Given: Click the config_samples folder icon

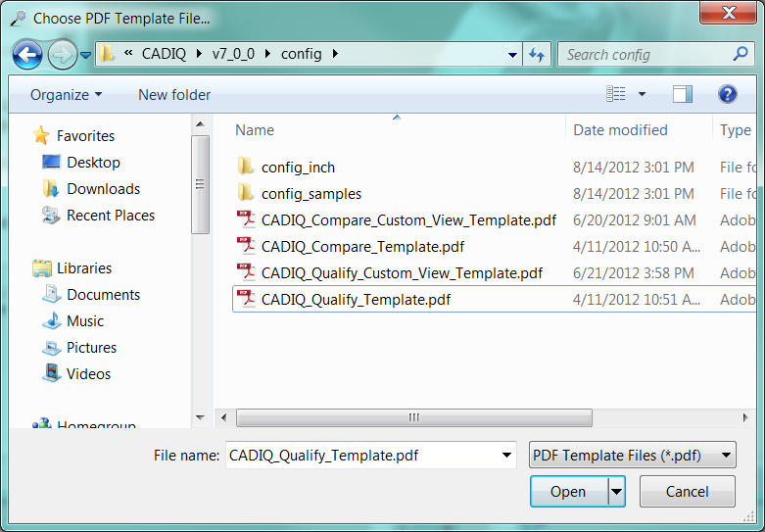Looking at the screenshot, I should click(x=245, y=192).
